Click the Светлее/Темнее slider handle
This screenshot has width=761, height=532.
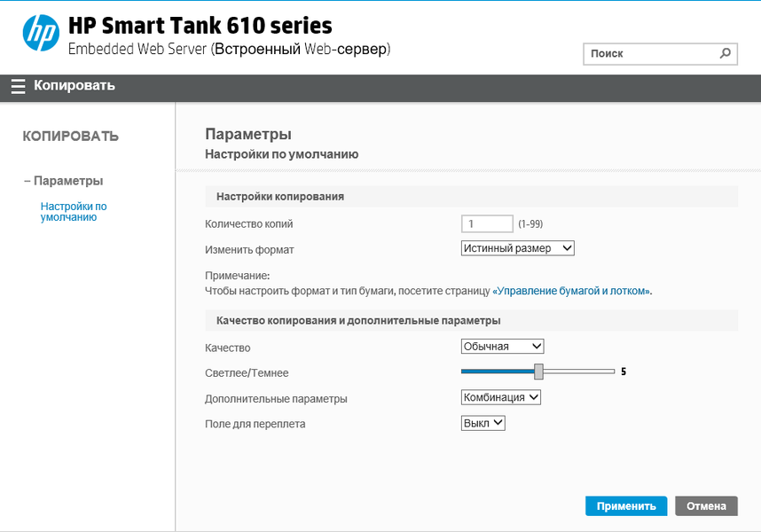tap(538, 372)
